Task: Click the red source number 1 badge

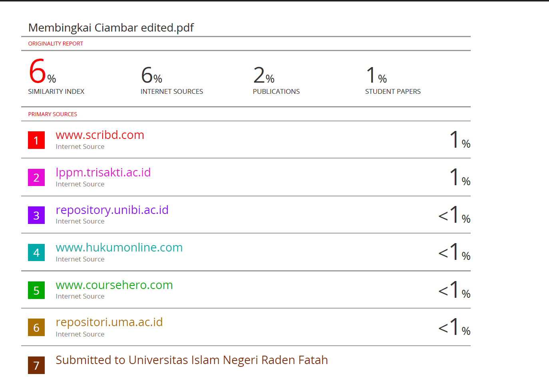Action: 36,140
